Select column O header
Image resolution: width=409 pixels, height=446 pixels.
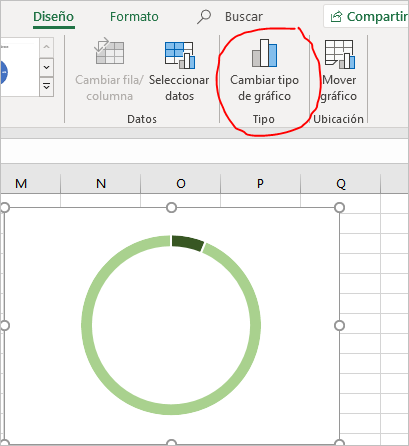(x=181, y=183)
